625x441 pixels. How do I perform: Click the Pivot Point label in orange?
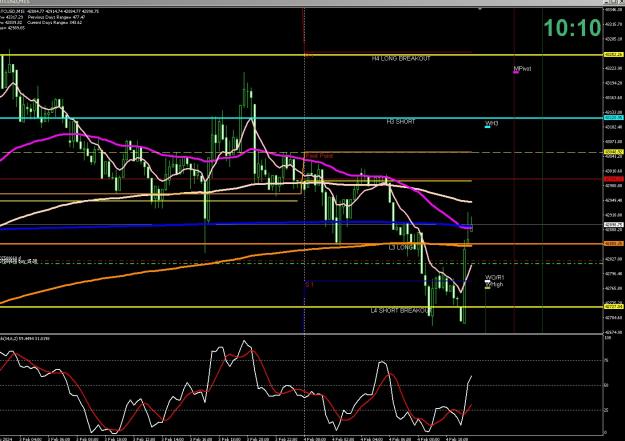319,156
